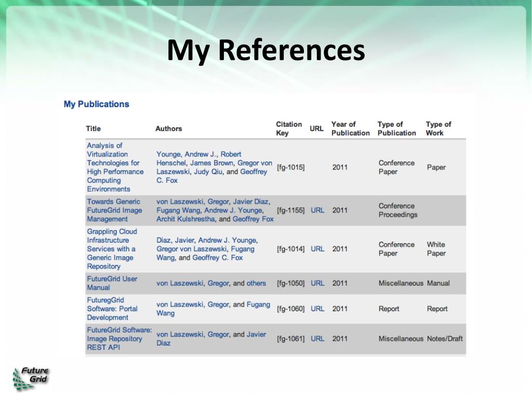Click author 'Archit Kulshrestha' link
532x399 pixels.
pos(185,219)
